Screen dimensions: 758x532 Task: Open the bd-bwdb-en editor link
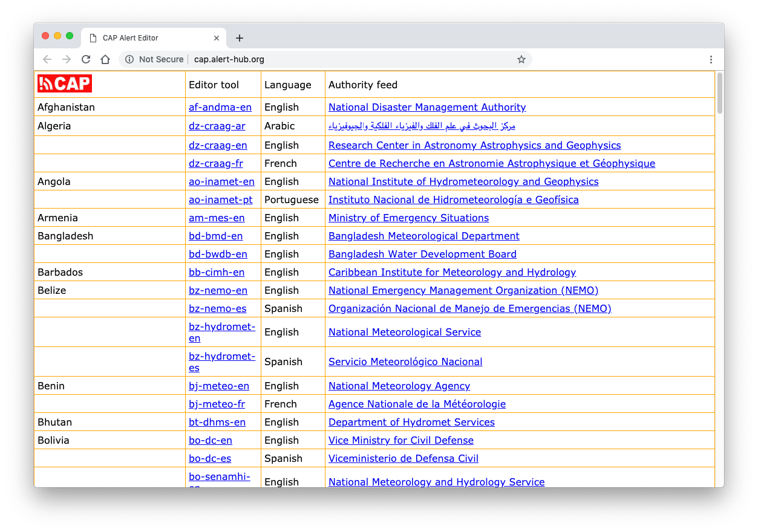pyautogui.click(x=218, y=254)
